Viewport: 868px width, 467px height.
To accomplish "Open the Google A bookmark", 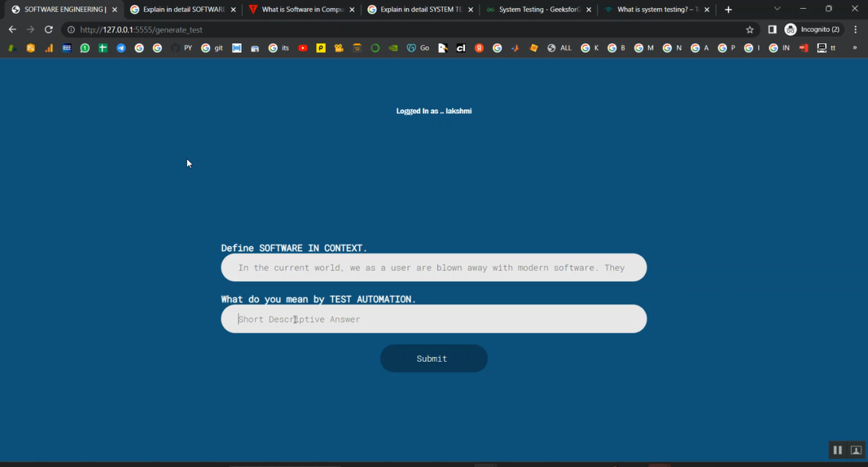I will point(700,48).
